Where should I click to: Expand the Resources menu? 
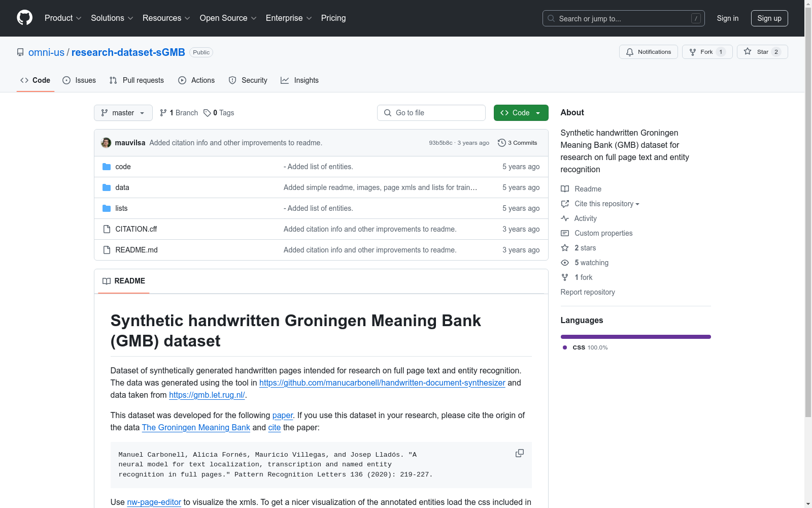click(x=166, y=18)
